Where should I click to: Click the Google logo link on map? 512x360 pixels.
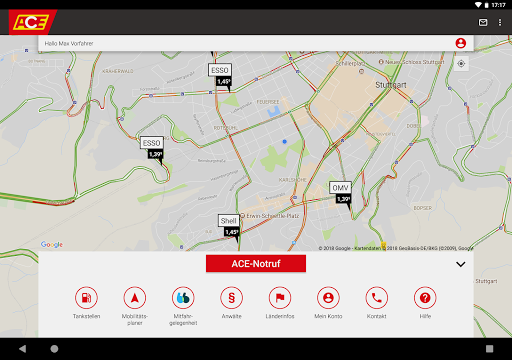(52, 245)
